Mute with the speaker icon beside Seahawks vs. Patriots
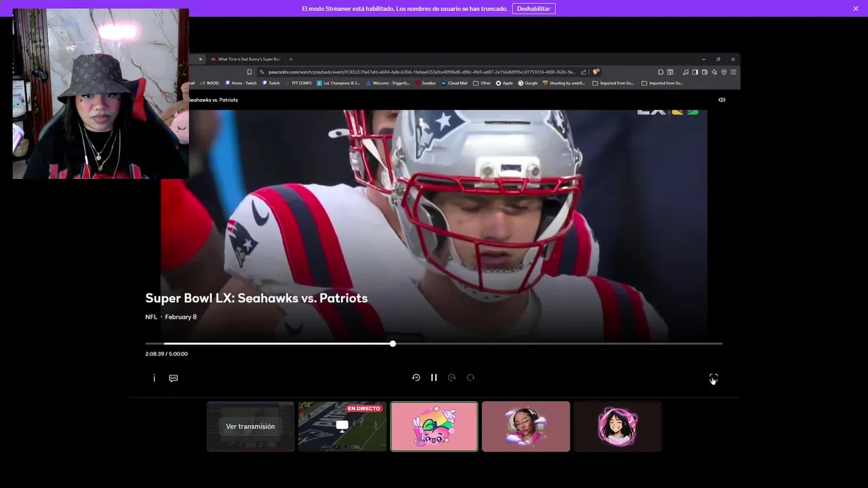 [x=722, y=100]
